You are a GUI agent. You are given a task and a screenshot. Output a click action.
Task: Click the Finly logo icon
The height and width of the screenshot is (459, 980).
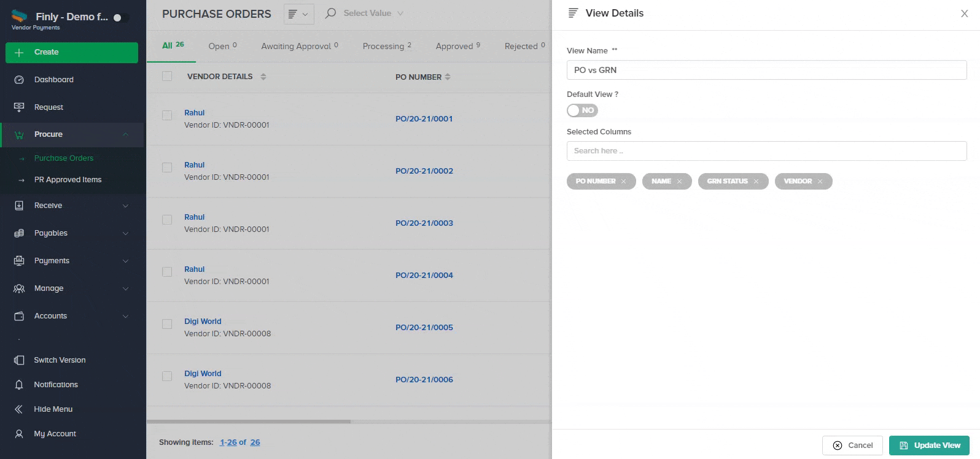pos(20,17)
